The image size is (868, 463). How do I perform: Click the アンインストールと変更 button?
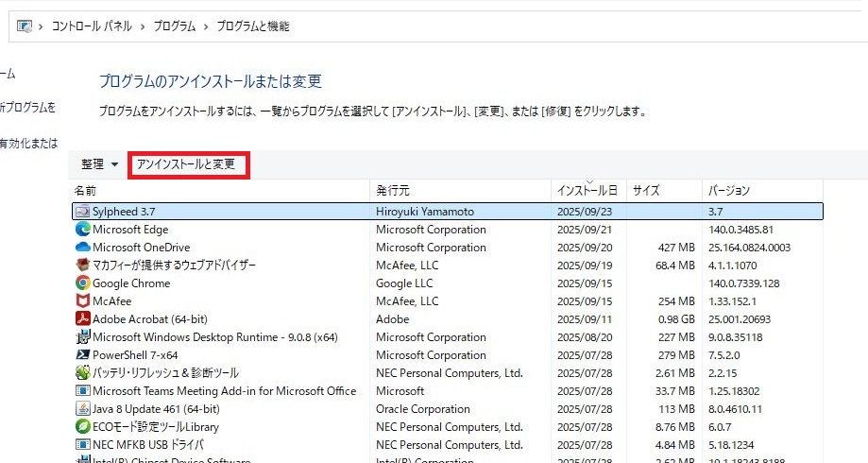click(186, 164)
